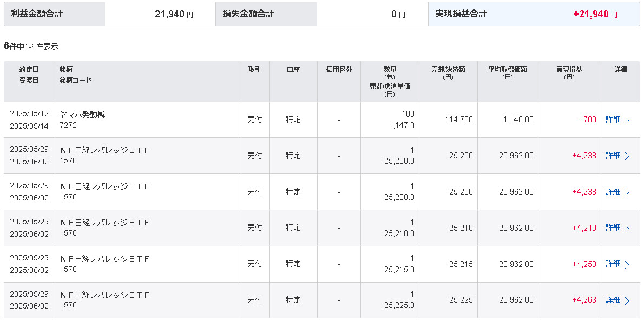This screenshot has width=644, height=321.
Task: Click the 利益金額合計 summary label
Action: [37, 14]
